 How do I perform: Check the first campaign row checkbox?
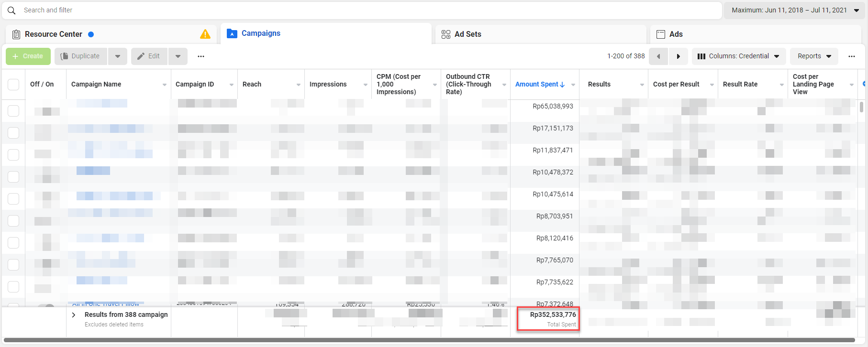point(13,111)
